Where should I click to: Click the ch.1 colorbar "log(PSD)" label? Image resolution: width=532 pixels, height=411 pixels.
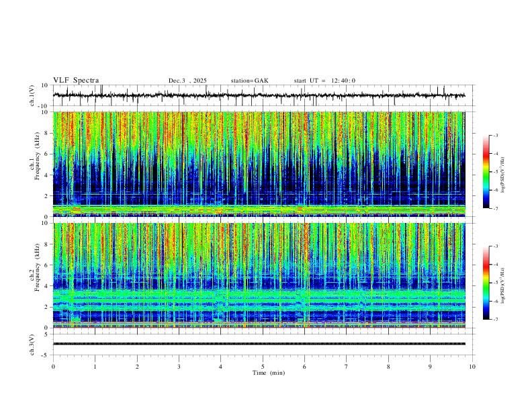(502, 175)
